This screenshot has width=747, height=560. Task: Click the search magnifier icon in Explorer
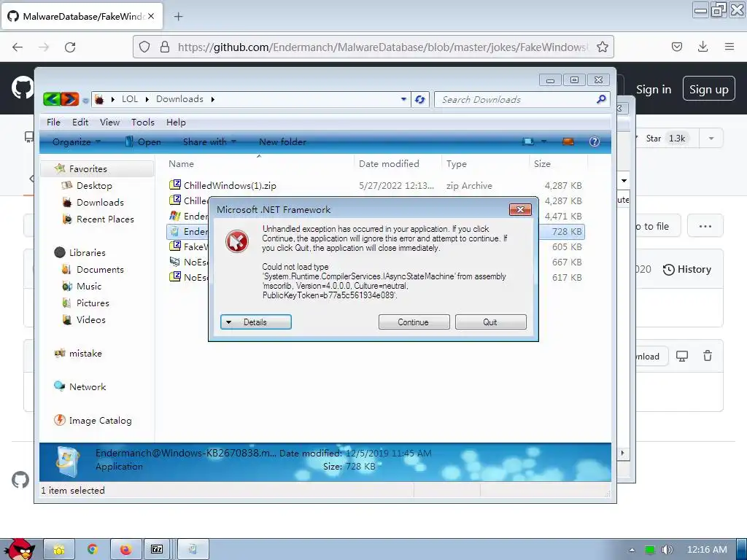pyautogui.click(x=601, y=99)
